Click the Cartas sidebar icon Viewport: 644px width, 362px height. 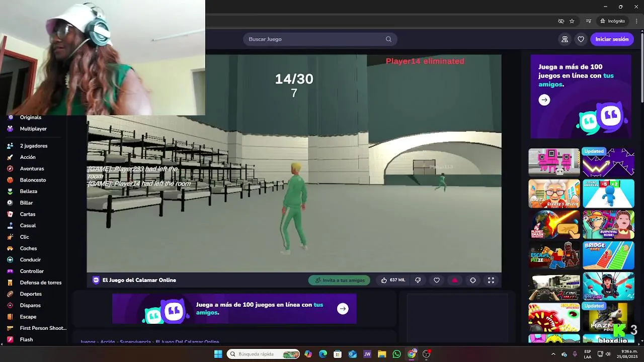10,214
